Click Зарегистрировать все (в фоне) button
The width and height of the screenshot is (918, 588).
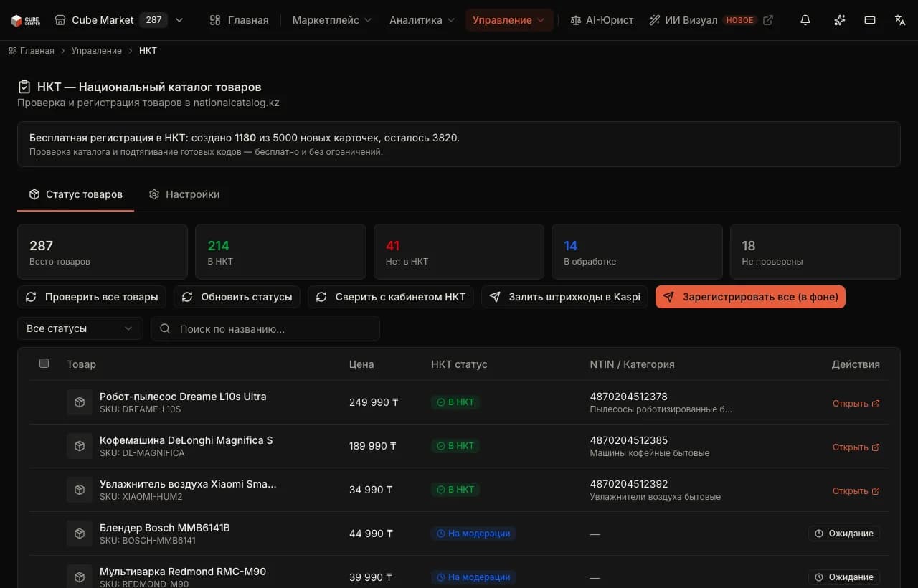point(750,297)
